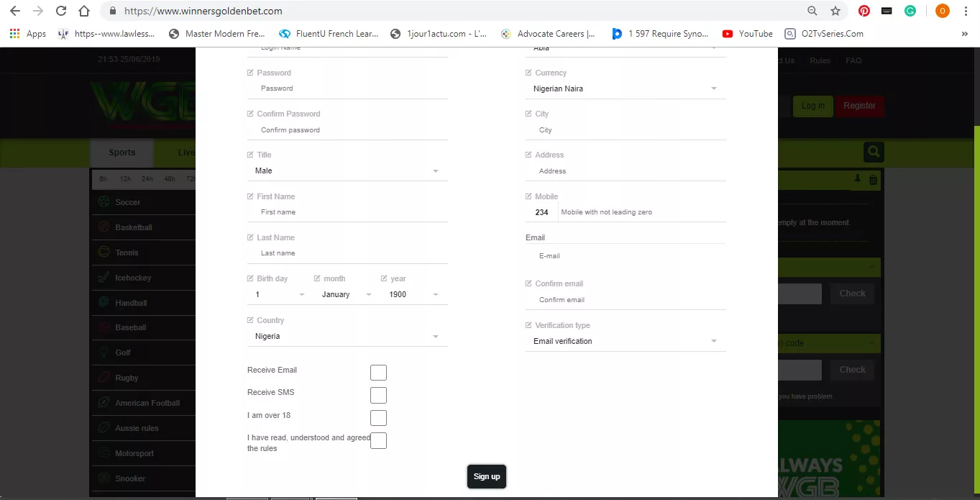
Task: Click the green search magnifier icon
Action: (x=873, y=152)
